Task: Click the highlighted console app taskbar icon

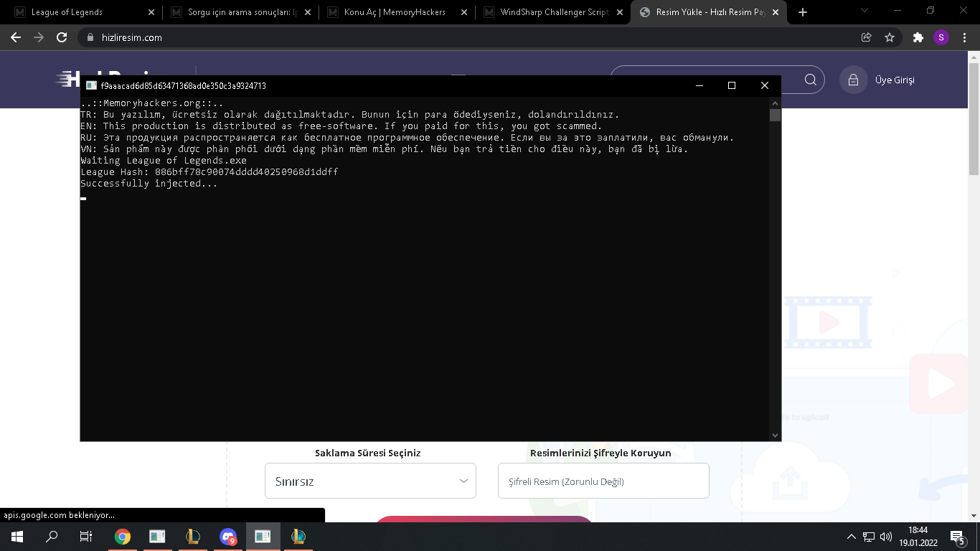Action: click(263, 537)
